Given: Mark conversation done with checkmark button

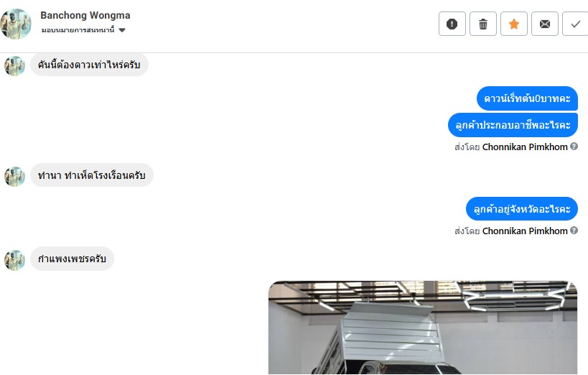Looking at the screenshot, I should tap(575, 24).
